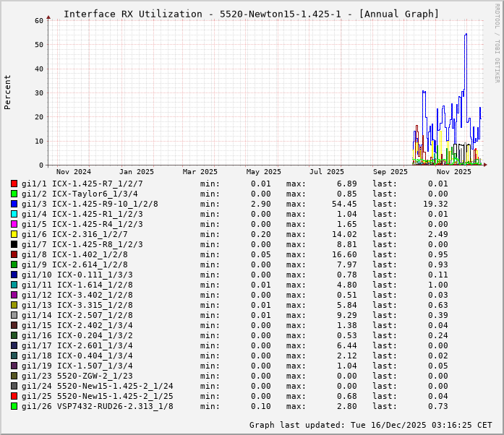Click the red gi1/1 legend color swatch
This screenshot has height=435, width=504.
pos(14,184)
